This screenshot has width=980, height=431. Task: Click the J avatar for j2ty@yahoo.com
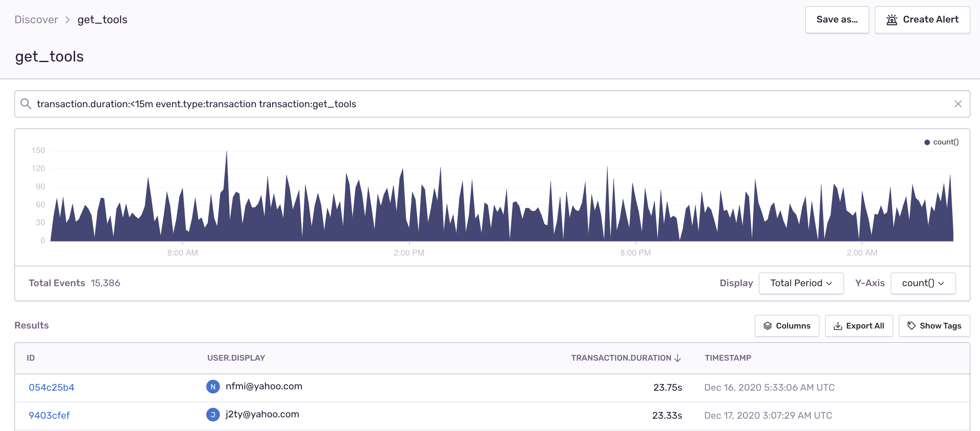click(213, 415)
